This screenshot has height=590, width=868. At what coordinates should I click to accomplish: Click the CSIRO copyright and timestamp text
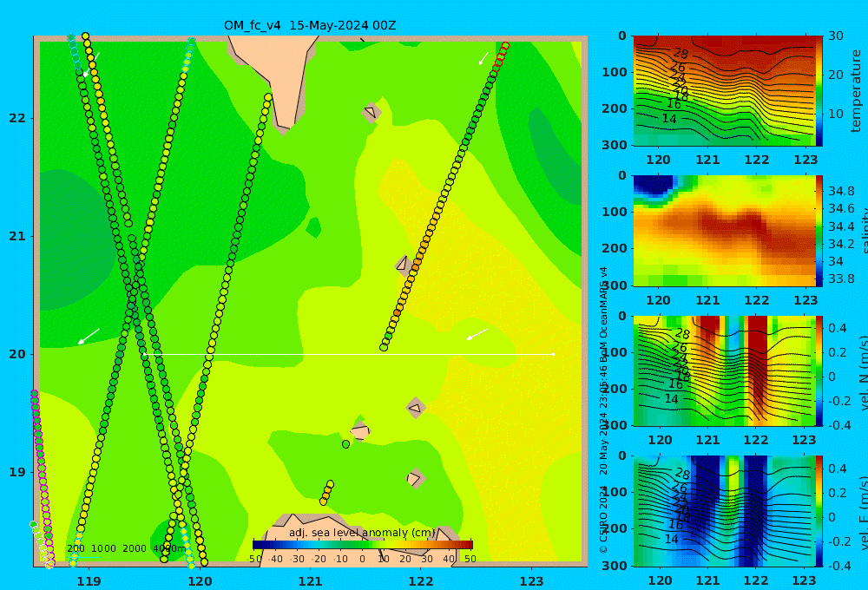[604, 410]
